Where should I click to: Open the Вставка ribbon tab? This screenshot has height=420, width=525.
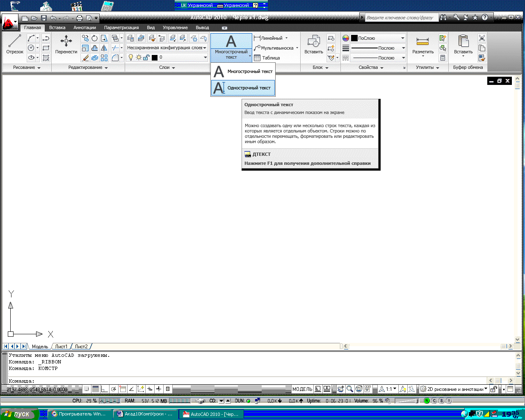point(57,28)
